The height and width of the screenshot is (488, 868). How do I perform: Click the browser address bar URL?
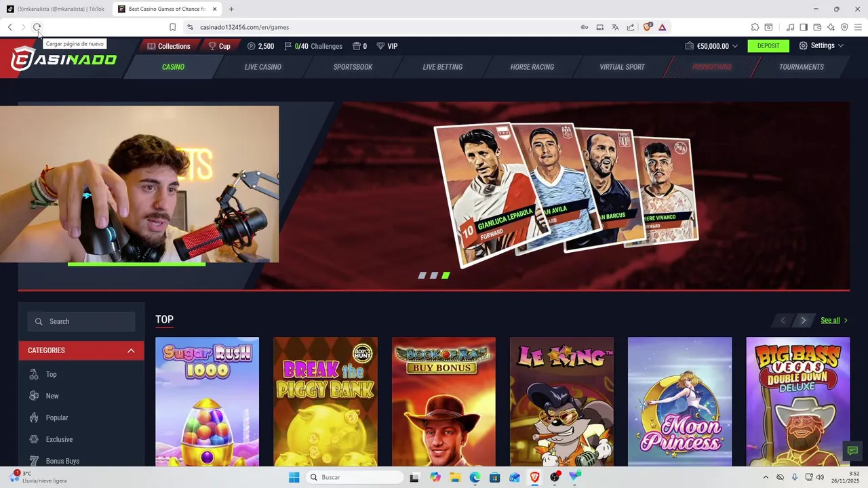pyautogui.click(x=244, y=27)
